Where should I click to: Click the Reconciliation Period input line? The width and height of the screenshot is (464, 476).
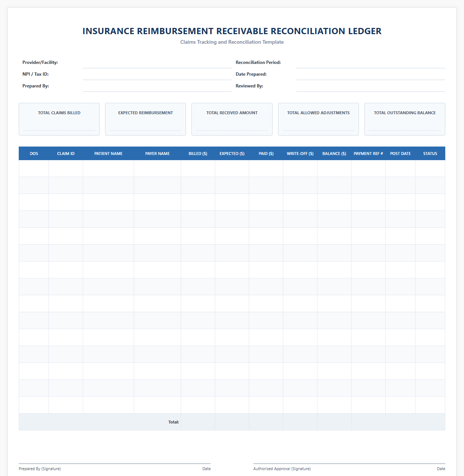click(371, 63)
